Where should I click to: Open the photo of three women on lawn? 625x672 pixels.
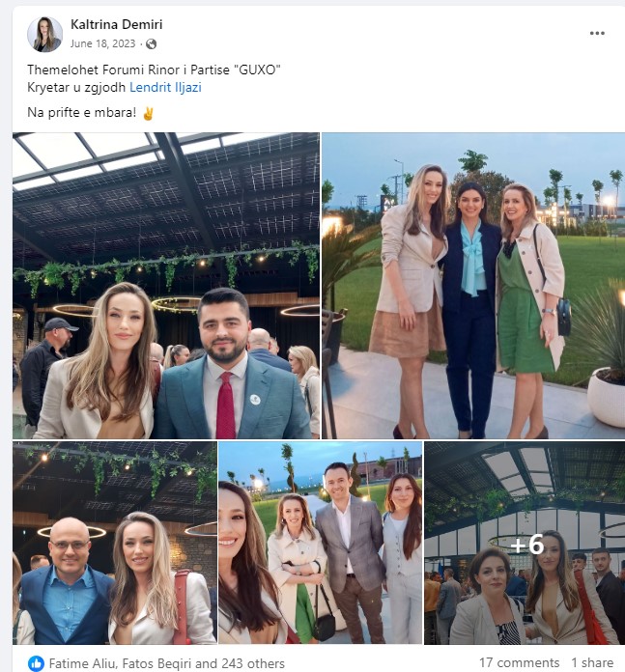pyautogui.click(x=473, y=286)
